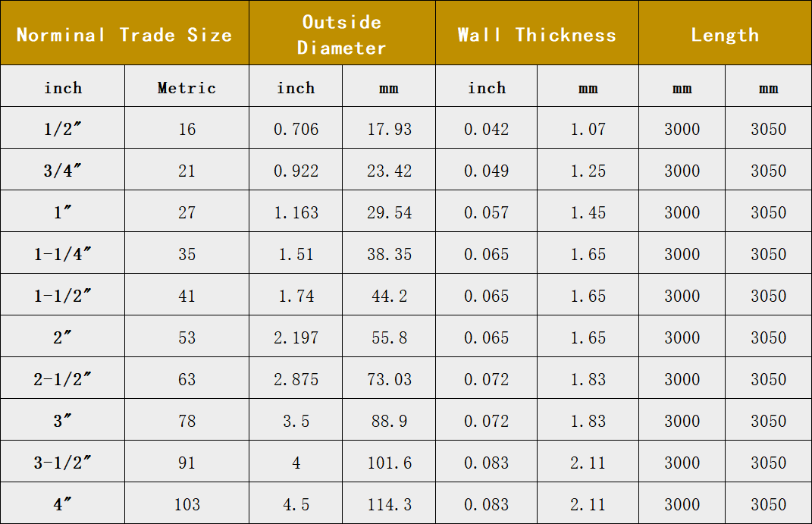Click the Norminal Trade Size header
Image resolution: width=812 pixels, height=524 pixels.
click(x=124, y=35)
